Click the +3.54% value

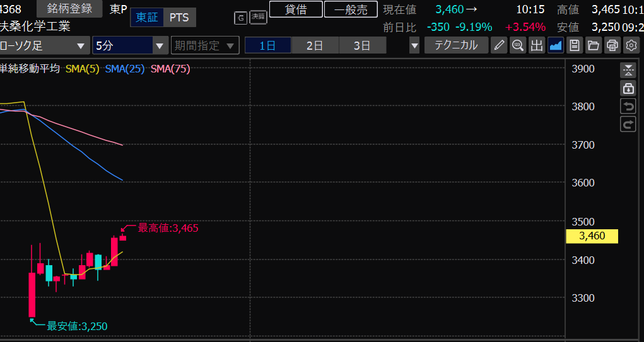pos(525,27)
